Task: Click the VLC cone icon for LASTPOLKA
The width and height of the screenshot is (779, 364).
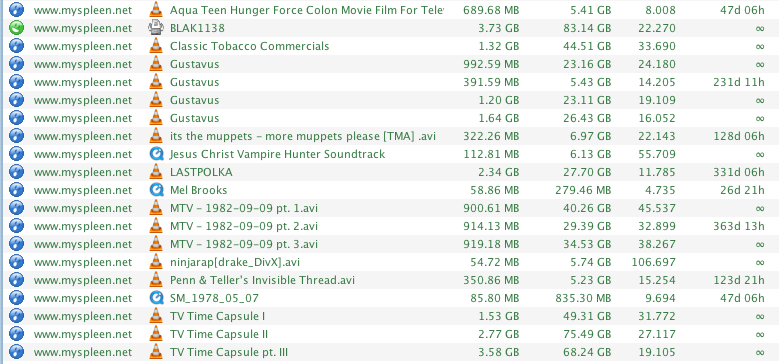Action: click(x=156, y=172)
